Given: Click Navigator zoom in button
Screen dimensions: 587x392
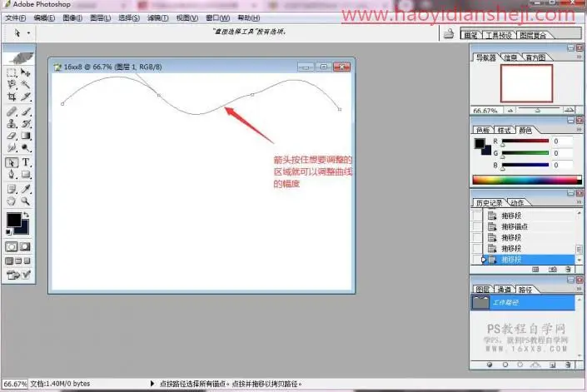Looking at the screenshot, I should (569, 110).
